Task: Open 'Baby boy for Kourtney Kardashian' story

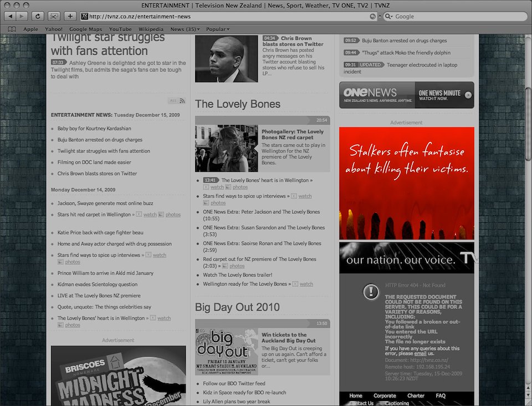Action: pyautogui.click(x=94, y=128)
